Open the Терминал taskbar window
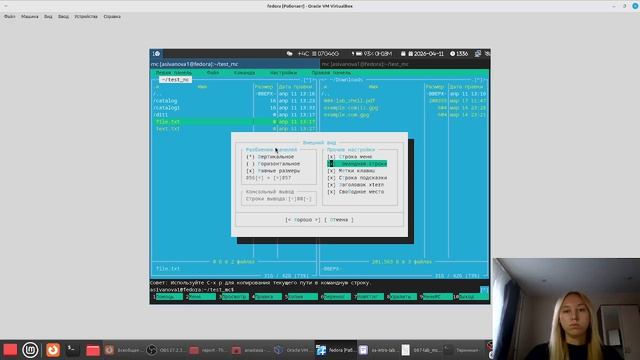640x360 pixels. [463, 350]
